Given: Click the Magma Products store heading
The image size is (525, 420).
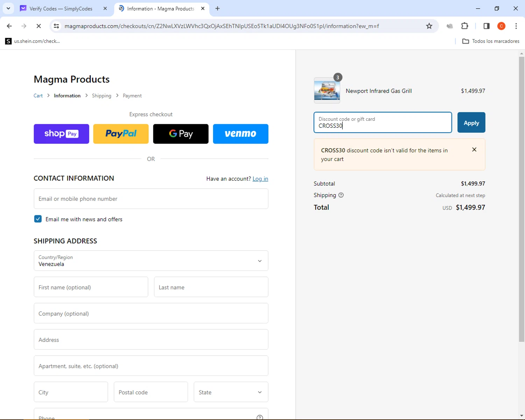Looking at the screenshot, I should (x=71, y=79).
